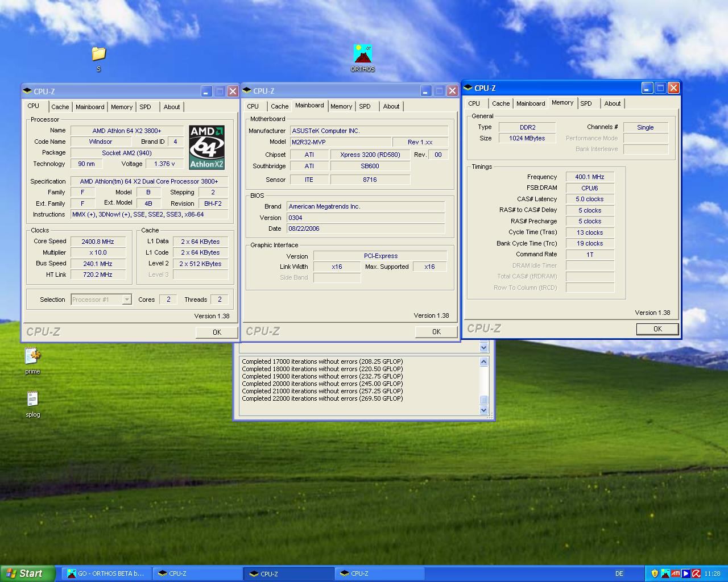
Task: Click the M2R32-MVP model field
Action: coord(340,142)
